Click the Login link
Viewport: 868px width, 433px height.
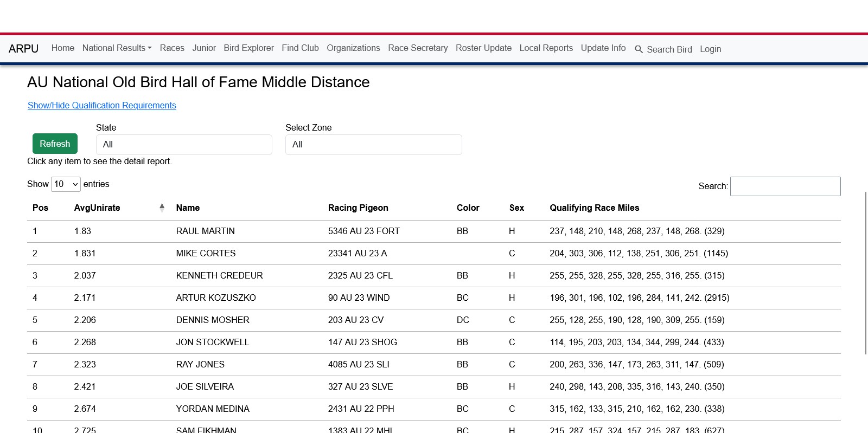click(710, 49)
